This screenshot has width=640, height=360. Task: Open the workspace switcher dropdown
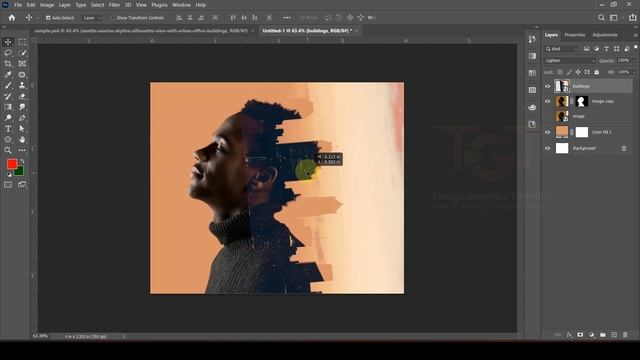615,18
